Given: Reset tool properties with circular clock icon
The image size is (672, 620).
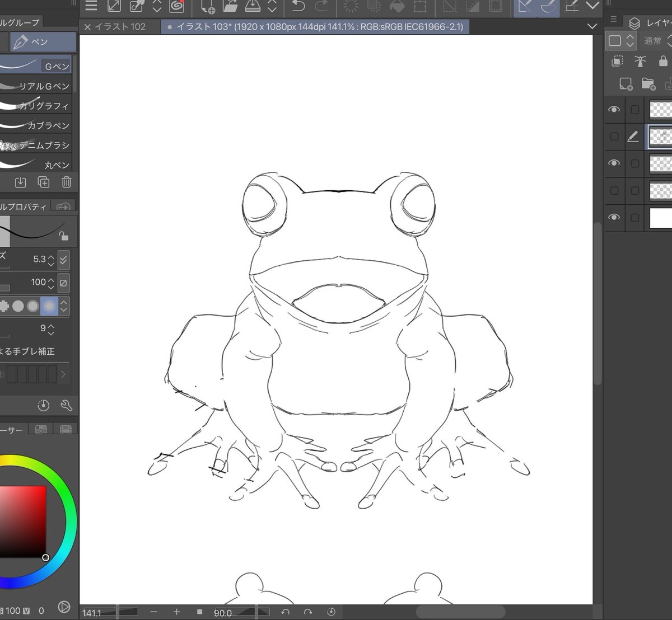Looking at the screenshot, I should (x=44, y=406).
